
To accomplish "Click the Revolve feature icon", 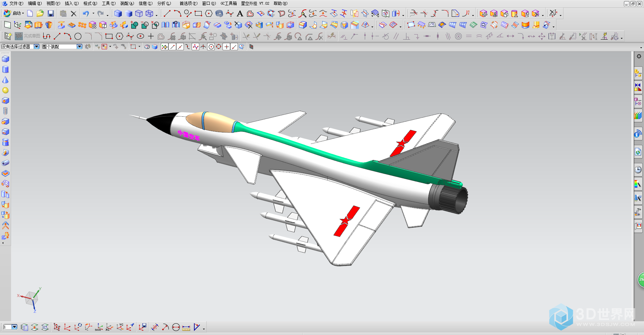I will point(49,25).
